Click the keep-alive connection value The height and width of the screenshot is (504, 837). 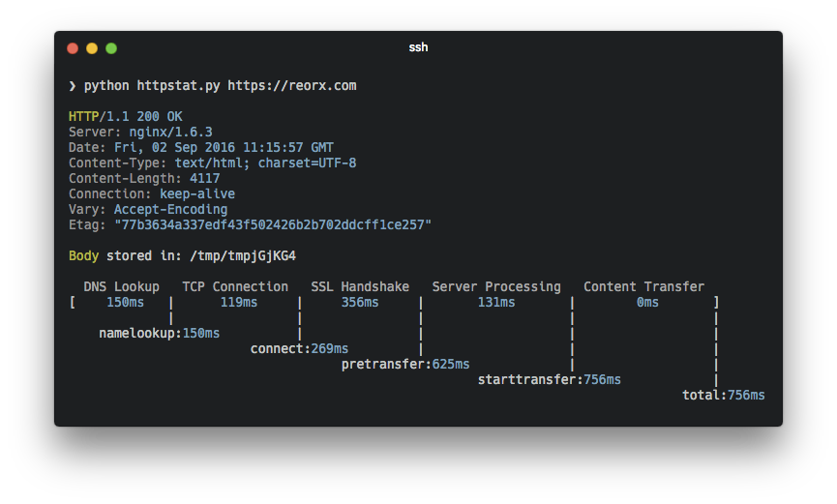[197, 193]
